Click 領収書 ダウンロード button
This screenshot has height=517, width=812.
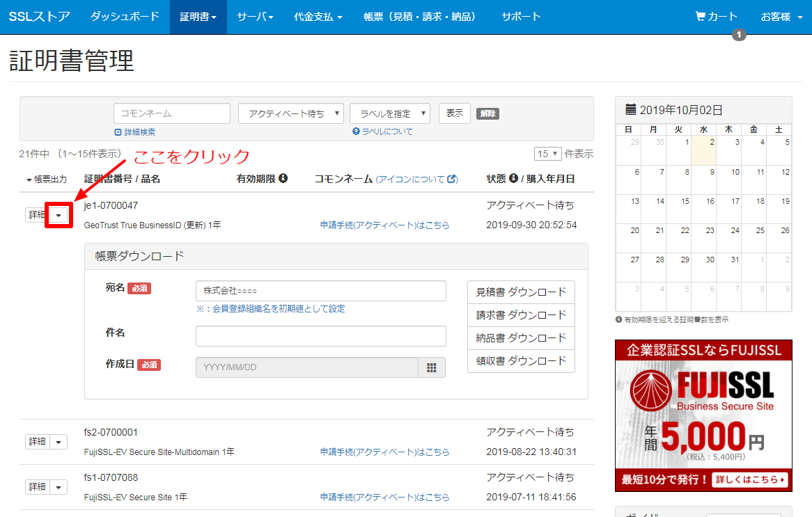521,360
